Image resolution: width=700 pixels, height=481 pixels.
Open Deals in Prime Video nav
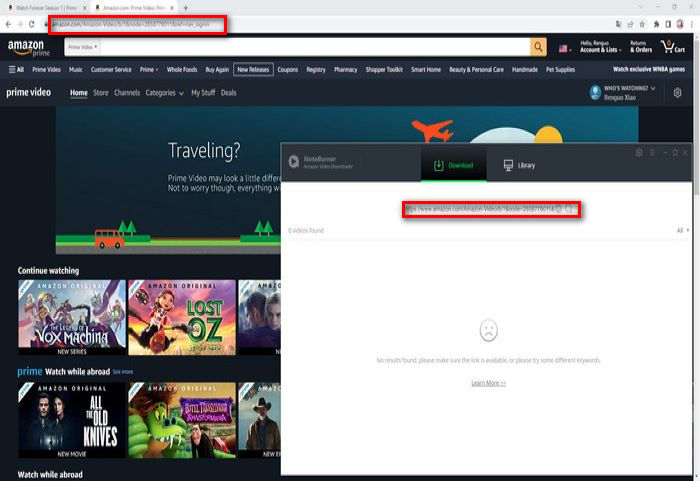tap(228, 93)
